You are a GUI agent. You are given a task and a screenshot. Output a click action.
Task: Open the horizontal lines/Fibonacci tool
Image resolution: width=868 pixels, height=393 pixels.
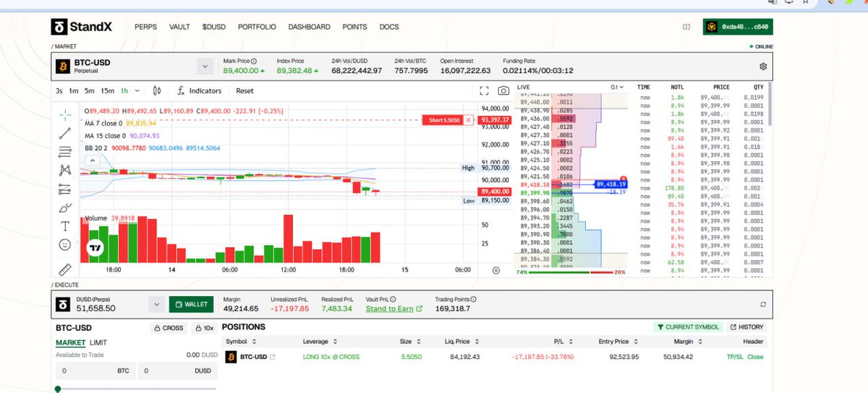coord(65,152)
